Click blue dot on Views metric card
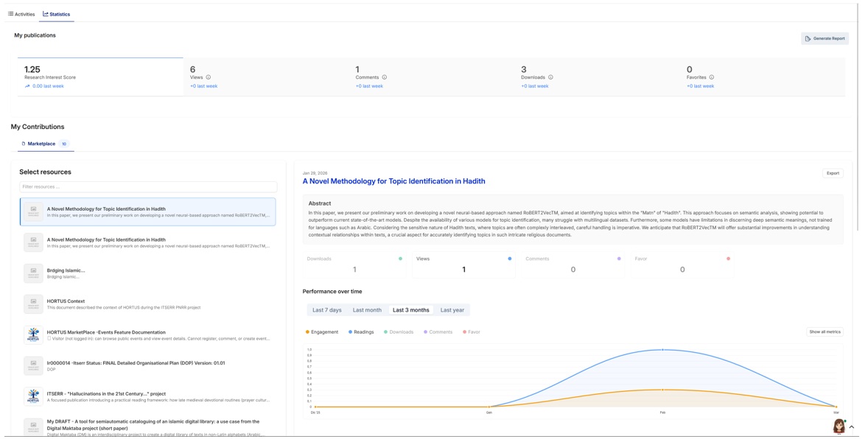 tap(509, 259)
